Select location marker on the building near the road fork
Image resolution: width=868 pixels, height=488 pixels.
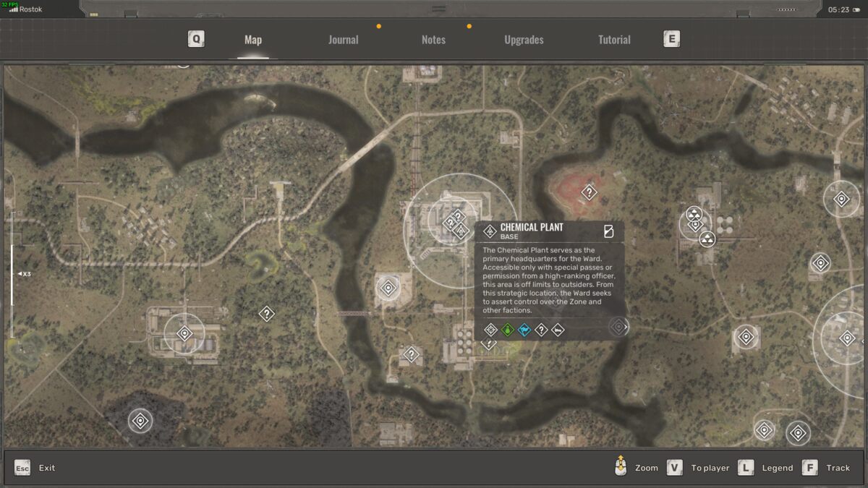[746, 337]
